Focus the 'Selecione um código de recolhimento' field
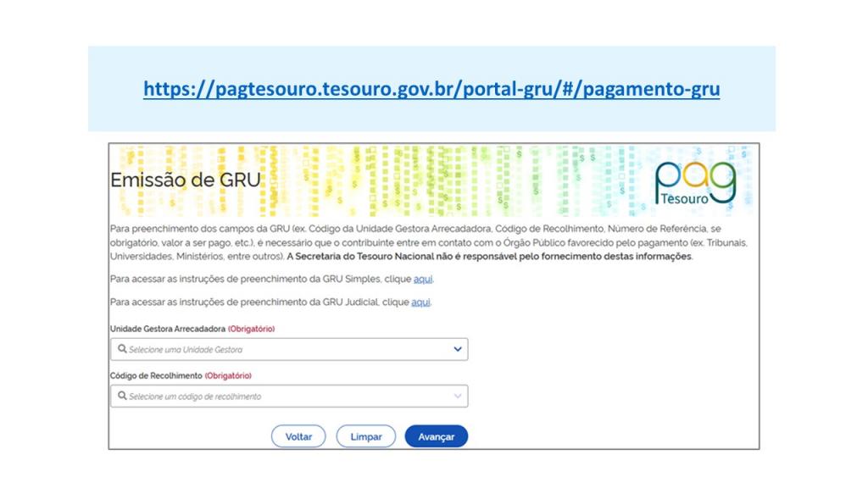The height and width of the screenshot is (488, 868). (280, 396)
